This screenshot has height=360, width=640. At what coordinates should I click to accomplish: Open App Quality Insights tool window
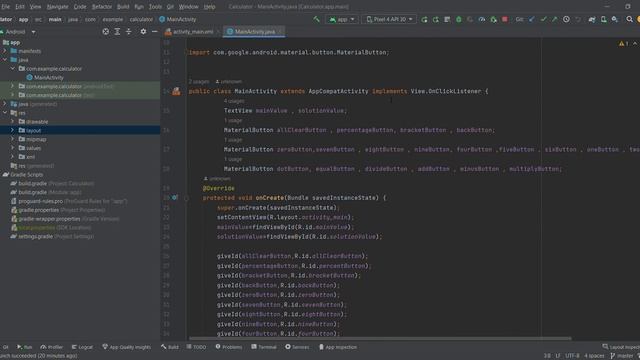[x=126, y=347]
